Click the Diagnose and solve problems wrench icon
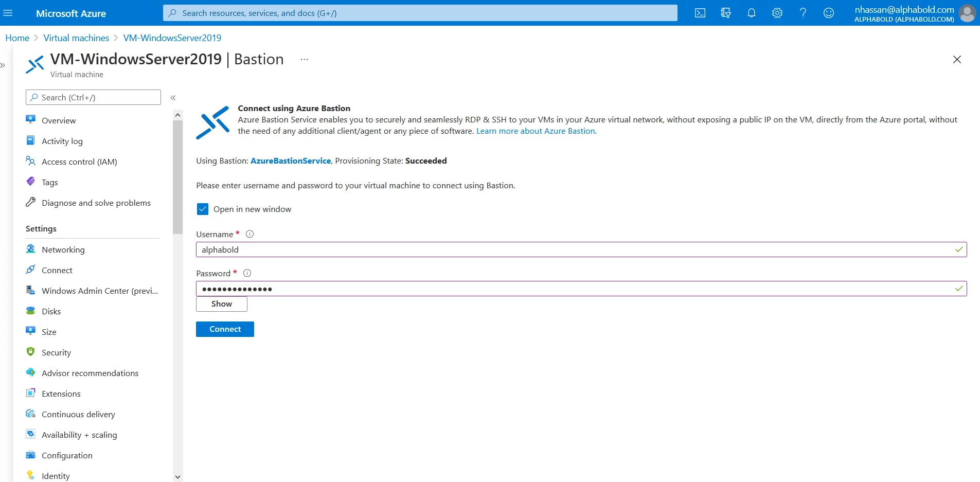980x482 pixels. click(31, 202)
